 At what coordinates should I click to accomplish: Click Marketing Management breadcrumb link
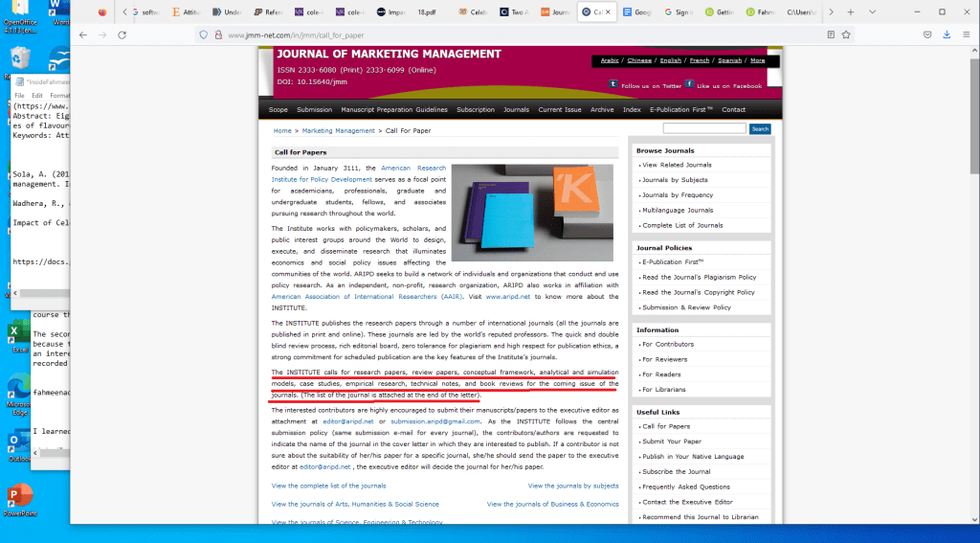point(338,131)
